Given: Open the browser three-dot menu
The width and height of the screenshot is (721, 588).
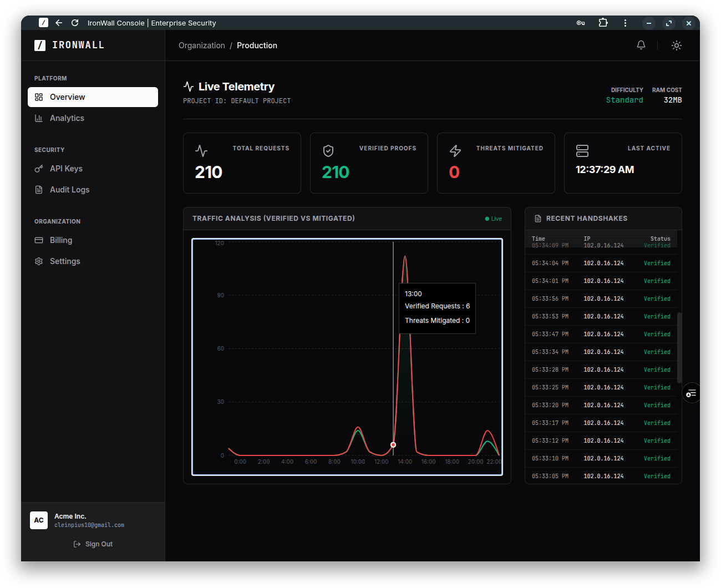Looking at the screenshot, I should coord(625,23).
